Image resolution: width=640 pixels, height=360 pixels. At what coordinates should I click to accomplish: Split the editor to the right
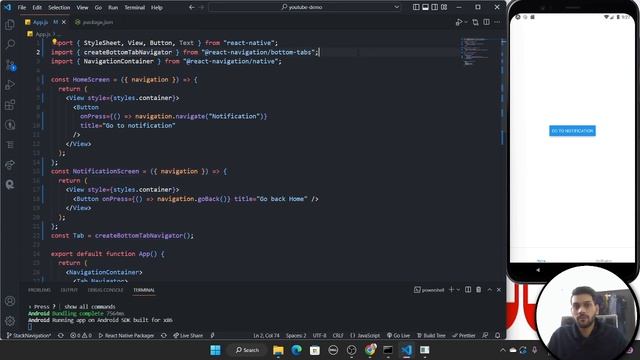487,22
